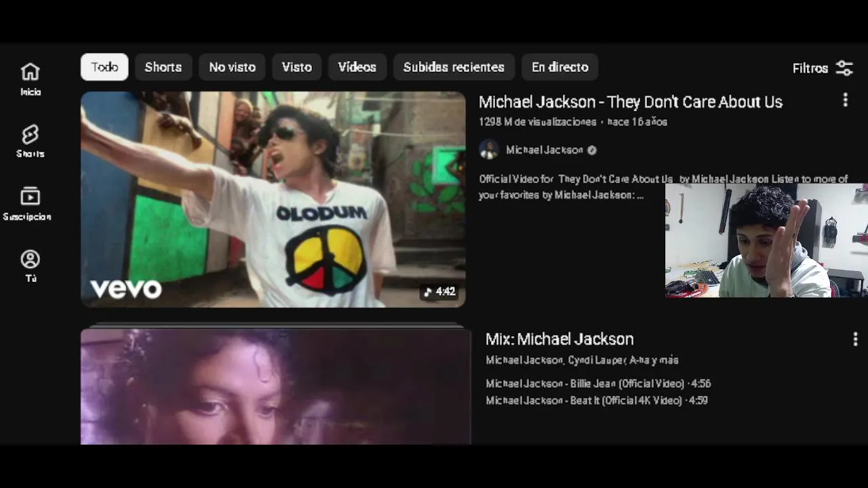Screen dimensions: 868x488
Task: Select the Subidas recientes filter chip
Action: click(454, 67)
